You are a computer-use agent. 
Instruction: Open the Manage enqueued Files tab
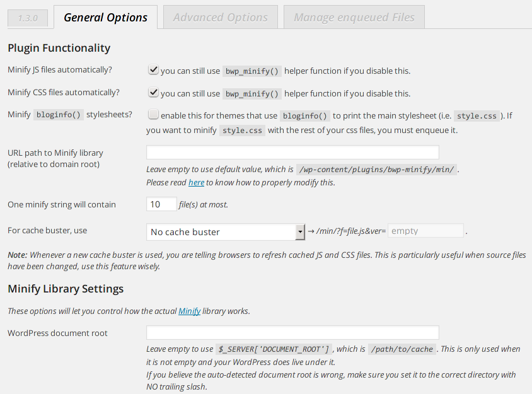point(354,18)
